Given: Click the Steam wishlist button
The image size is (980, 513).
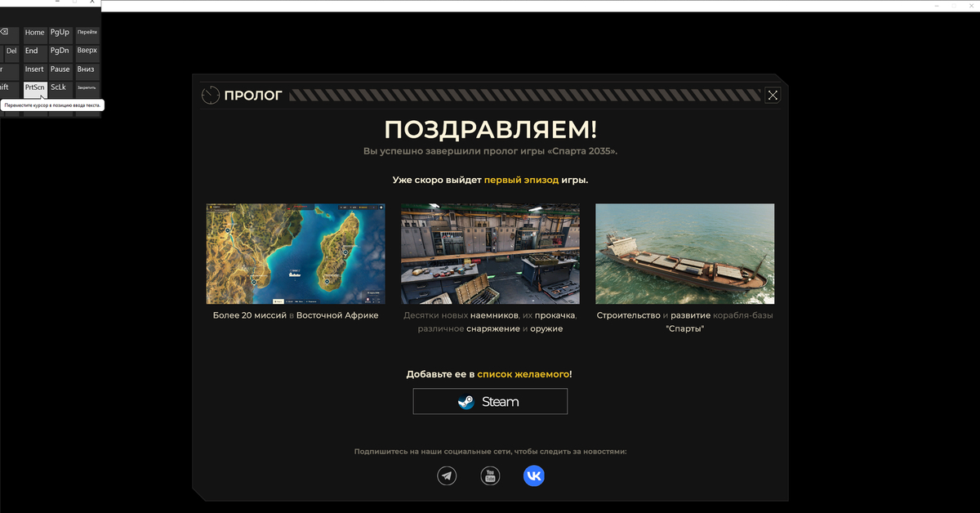Looking at the screenshot, I should pyautogui.click(x=490, y=402).
